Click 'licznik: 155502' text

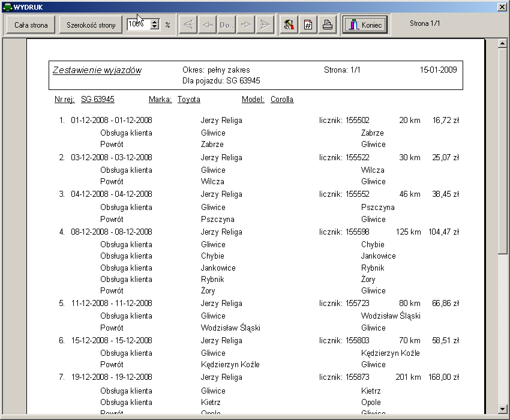[x=344, y=121]
